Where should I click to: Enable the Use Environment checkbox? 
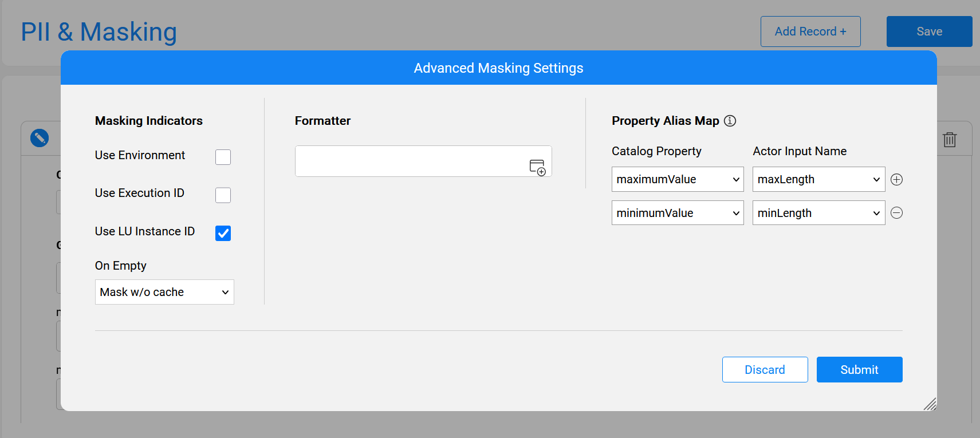[x=223, y=157]
